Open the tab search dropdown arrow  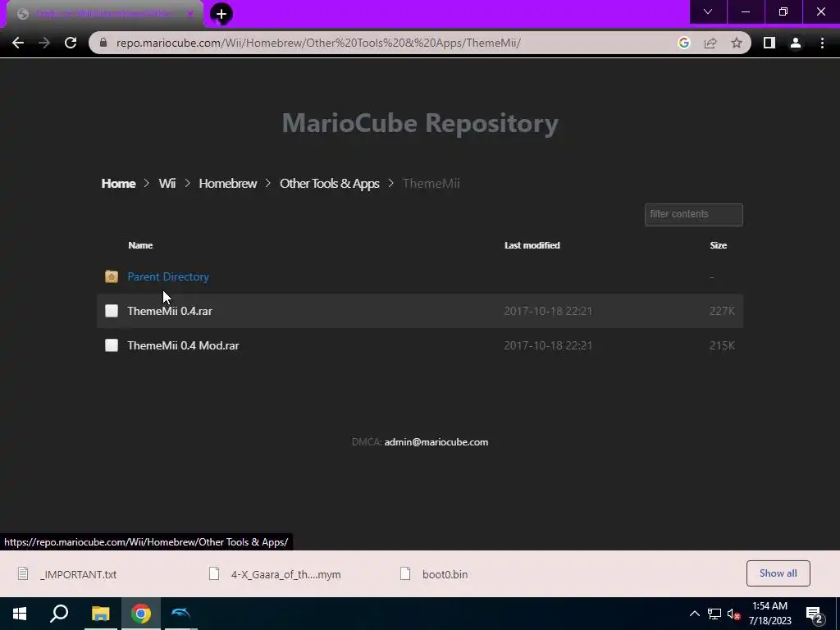[x=708, y=11]
